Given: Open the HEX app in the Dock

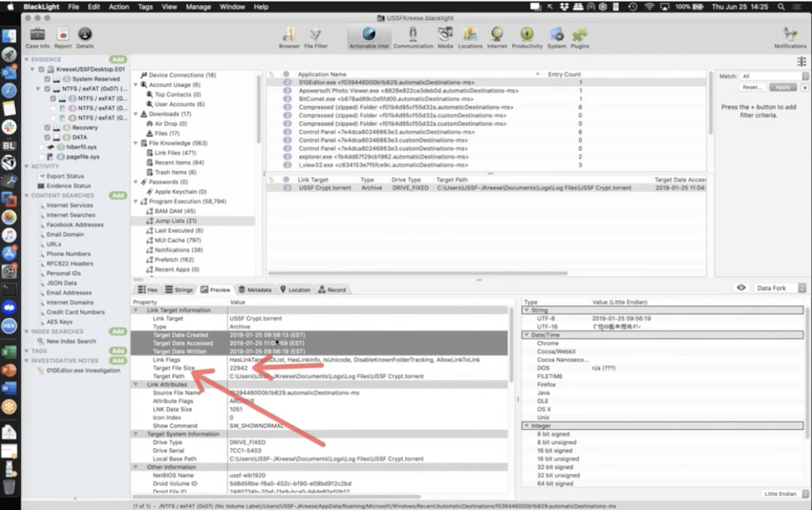Looking at the screenshot, I should (9, 326).
